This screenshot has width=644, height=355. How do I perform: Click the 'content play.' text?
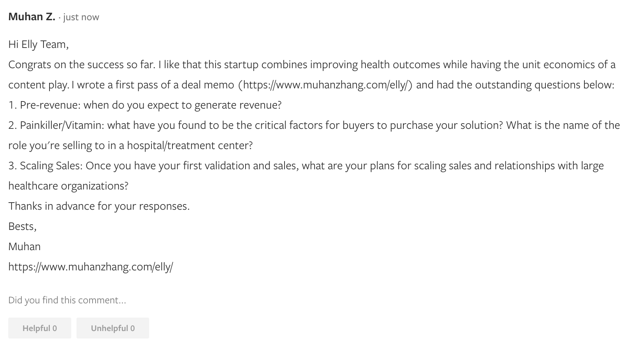pos(39,85)
